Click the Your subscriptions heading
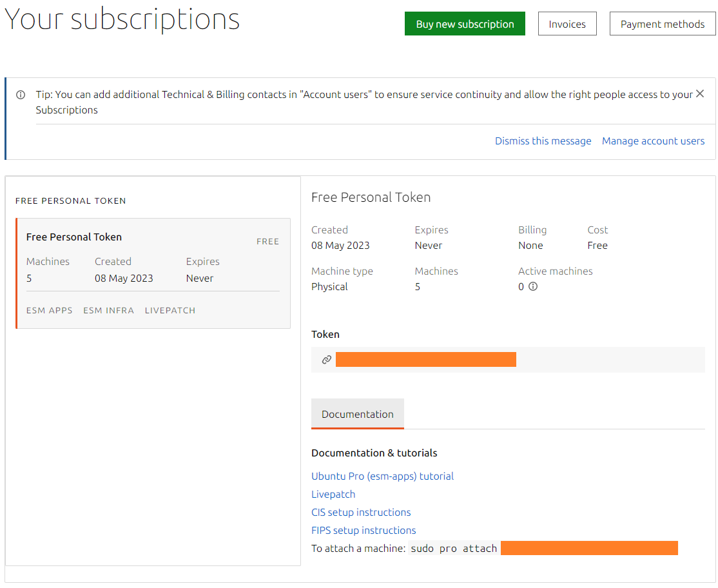 pos(122,20)
